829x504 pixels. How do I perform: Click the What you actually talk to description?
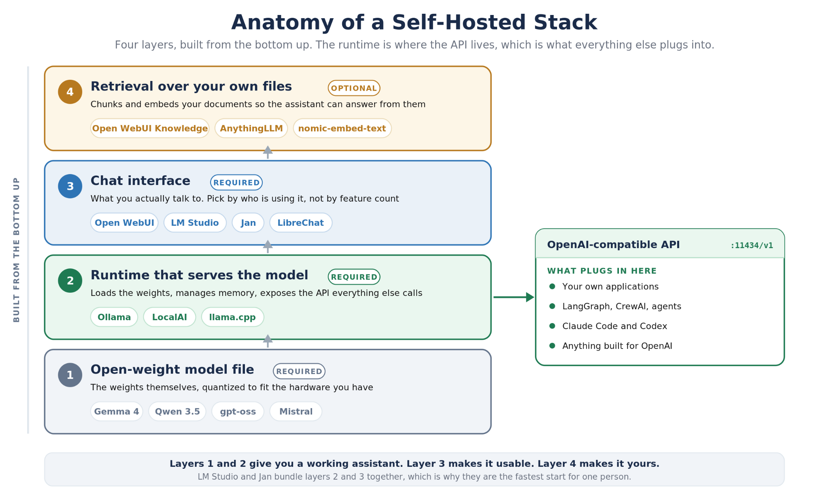point(244,199)
